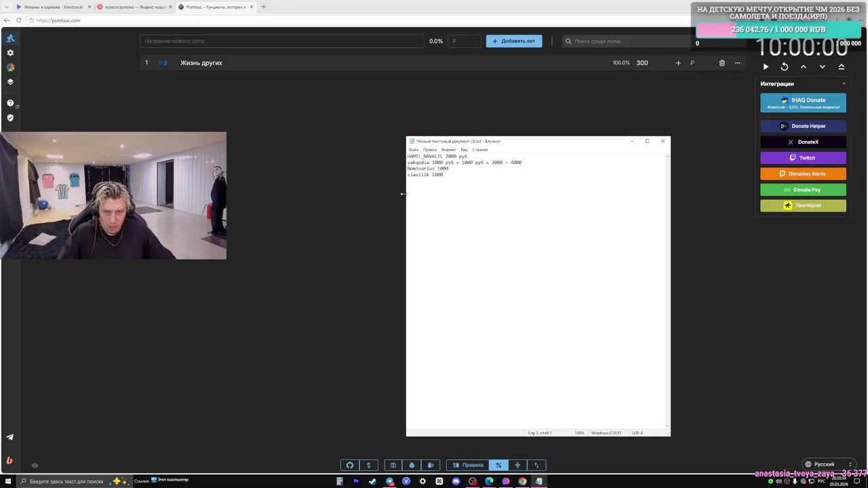Decrease timer with down chevron
The image size is (868, 488).
(823, 66)
